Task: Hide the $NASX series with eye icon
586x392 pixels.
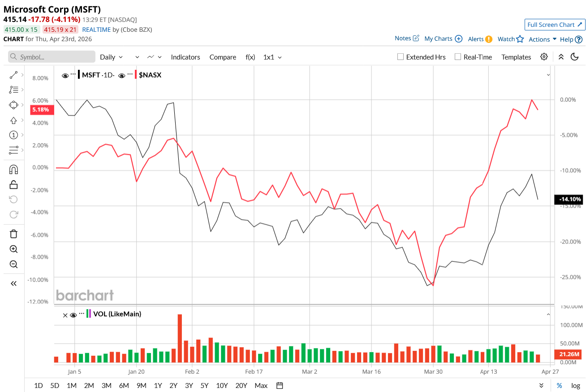Action: coord(121,76)
